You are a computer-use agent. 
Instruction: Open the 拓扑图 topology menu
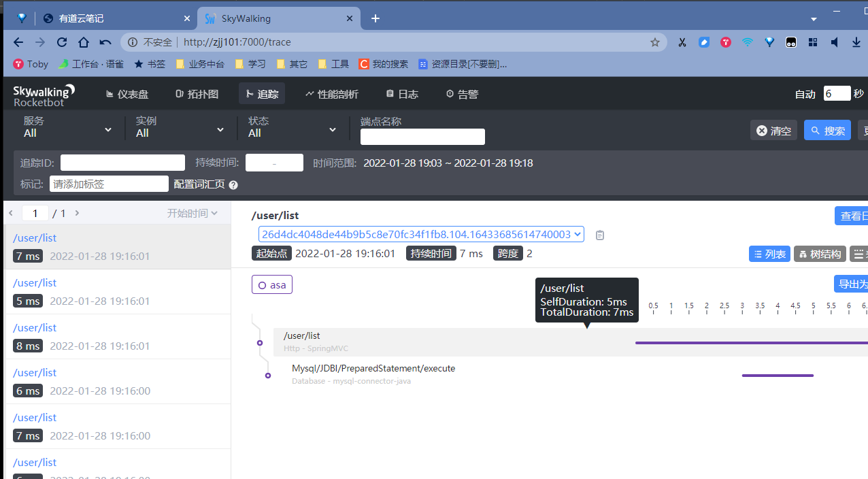(x=197, y=94)
